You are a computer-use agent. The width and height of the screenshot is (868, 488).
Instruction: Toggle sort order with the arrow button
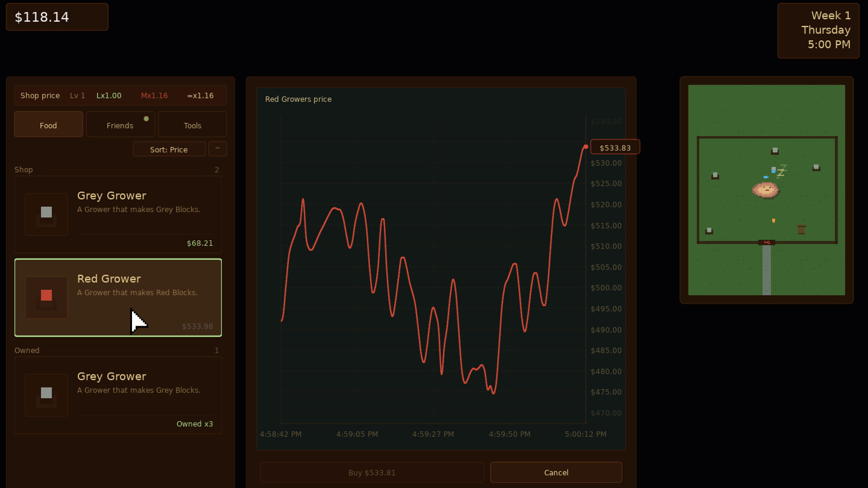tap(217, 149)
